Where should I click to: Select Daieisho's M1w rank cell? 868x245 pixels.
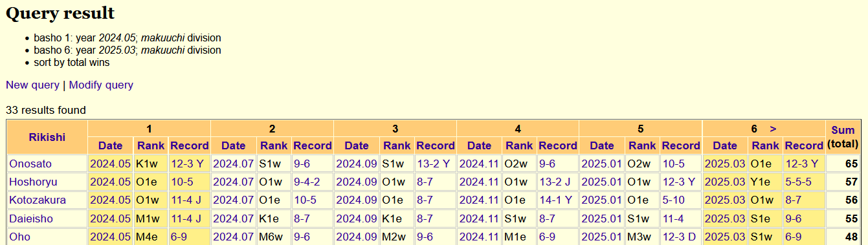click(151, 218)
